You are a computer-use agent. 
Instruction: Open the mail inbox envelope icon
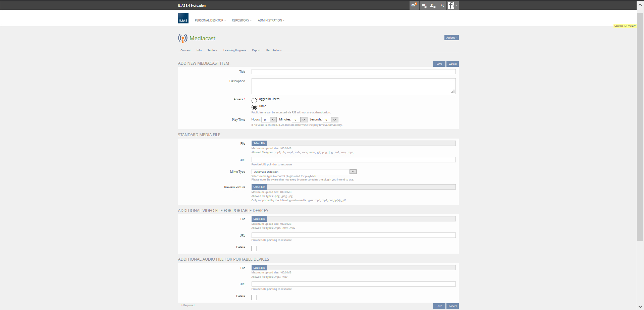pos(414,5)
